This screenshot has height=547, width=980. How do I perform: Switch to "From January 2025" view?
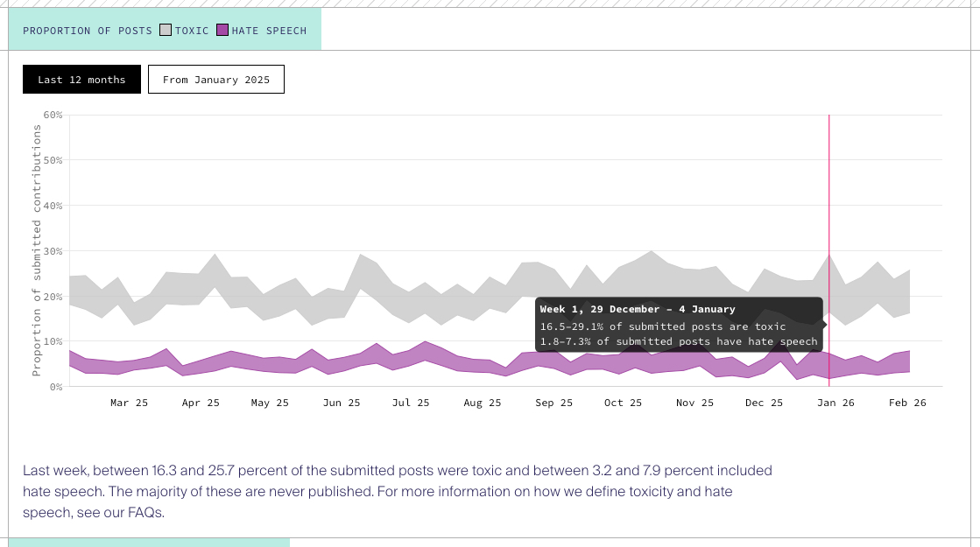215,80
